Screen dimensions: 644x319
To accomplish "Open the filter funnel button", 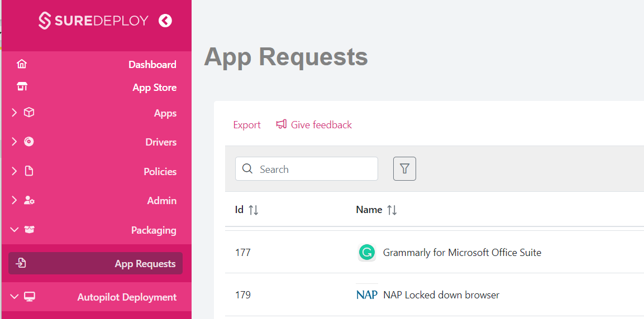I will [x=404, y=168].
